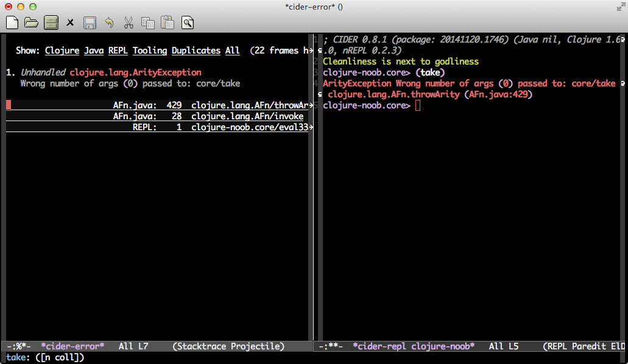The height and width of the screenshot is (364, 628).
Task: Click the New File toolbar icon
Action: click(x=12, y=23)
